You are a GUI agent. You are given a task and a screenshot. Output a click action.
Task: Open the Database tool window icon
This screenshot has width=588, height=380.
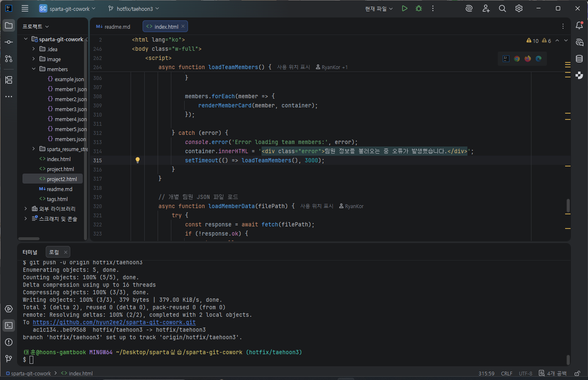[579, 59]
